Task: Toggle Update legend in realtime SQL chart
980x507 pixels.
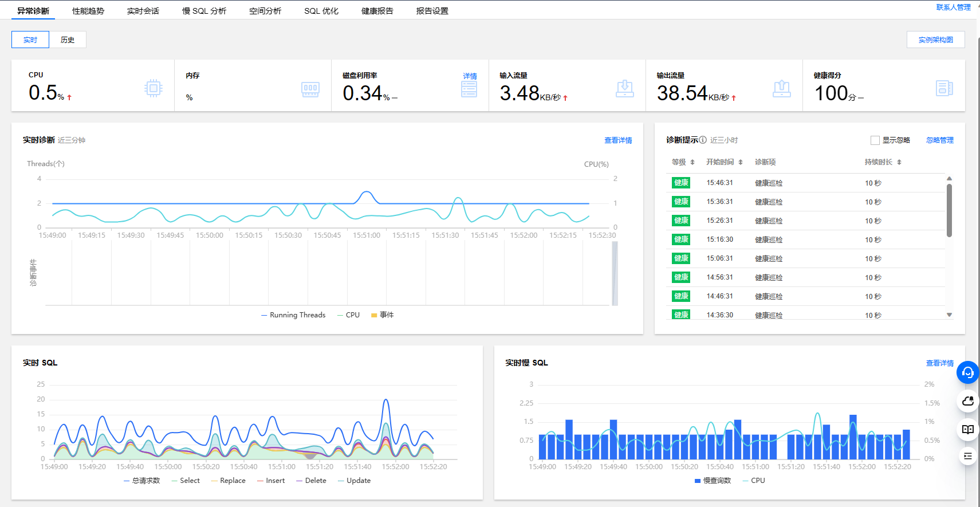Action: click(355, 481)
